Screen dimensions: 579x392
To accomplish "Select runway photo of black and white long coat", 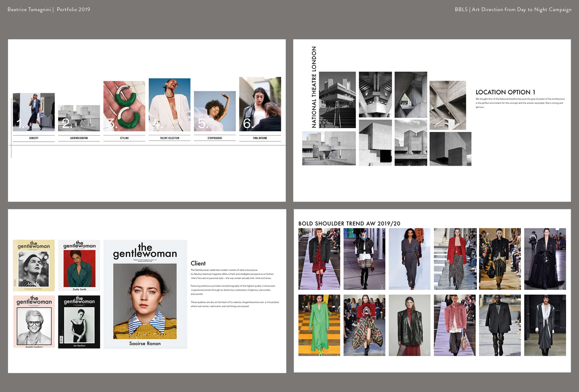I will (x=545, y=325).
